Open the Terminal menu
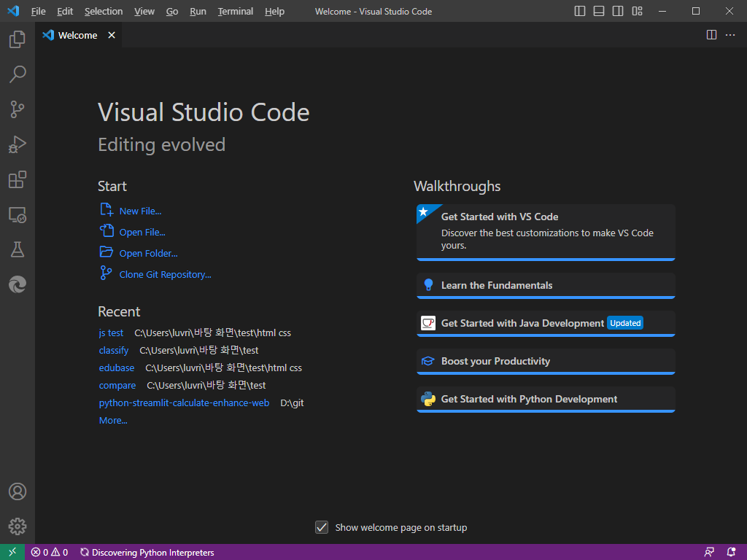 (x=236, y=12)
